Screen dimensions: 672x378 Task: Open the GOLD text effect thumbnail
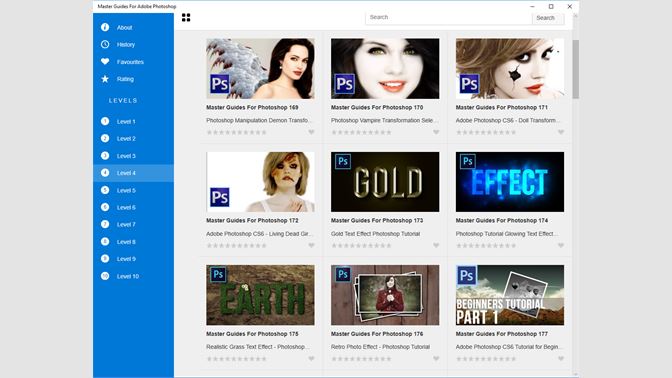point(385,182)
